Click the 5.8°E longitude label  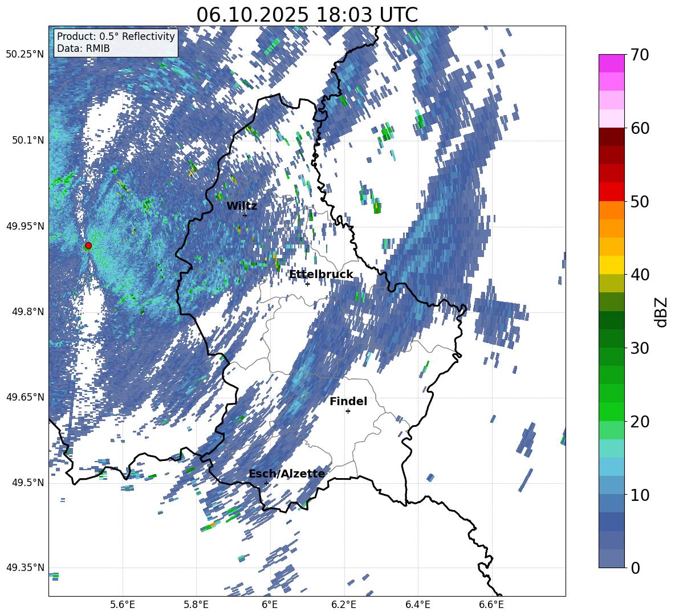click(x=196, y=605)
